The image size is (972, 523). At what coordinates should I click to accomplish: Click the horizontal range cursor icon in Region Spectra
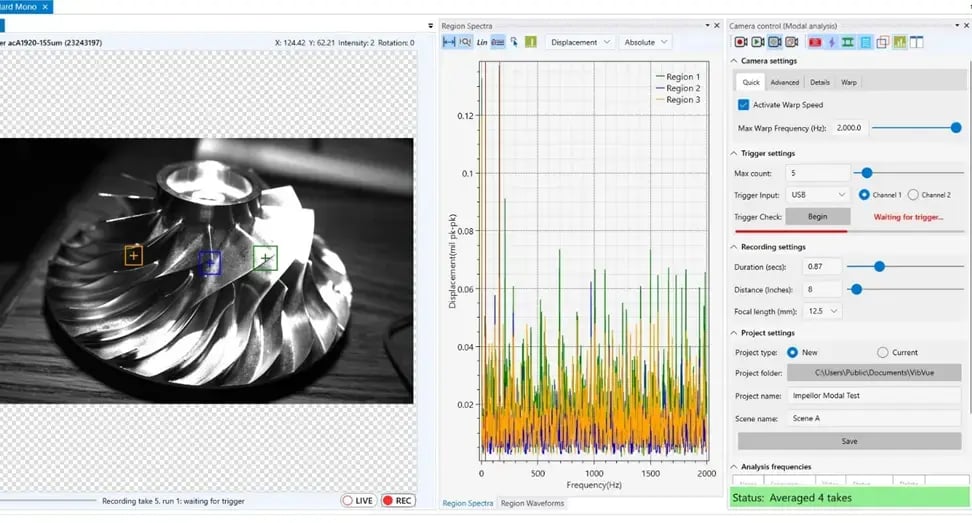(x=449, y=42)
